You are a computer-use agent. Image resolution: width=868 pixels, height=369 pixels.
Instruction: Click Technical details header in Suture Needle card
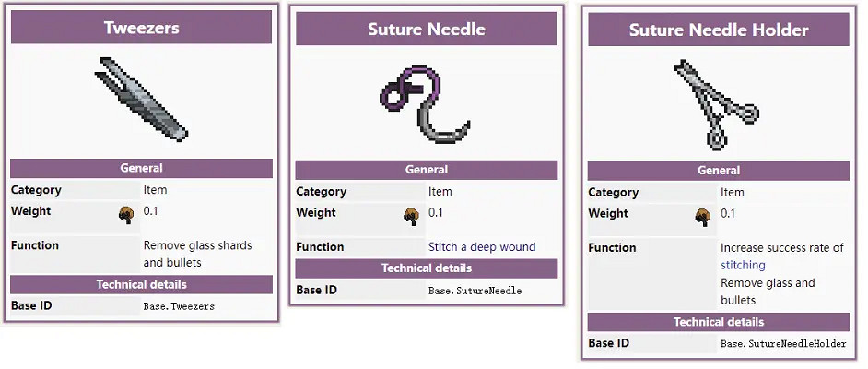pyautogui.click(x=426, y=268)
